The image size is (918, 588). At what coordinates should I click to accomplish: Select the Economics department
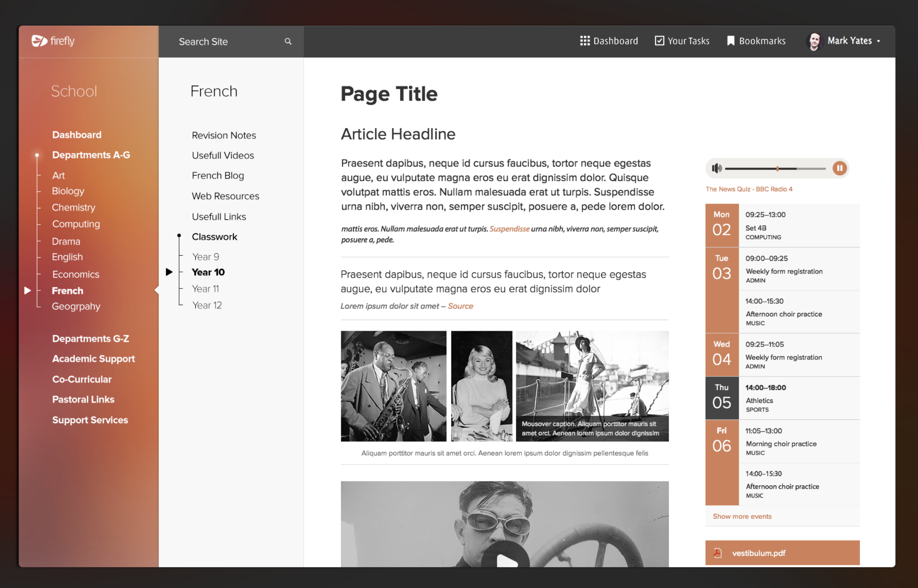coord(75,274)
